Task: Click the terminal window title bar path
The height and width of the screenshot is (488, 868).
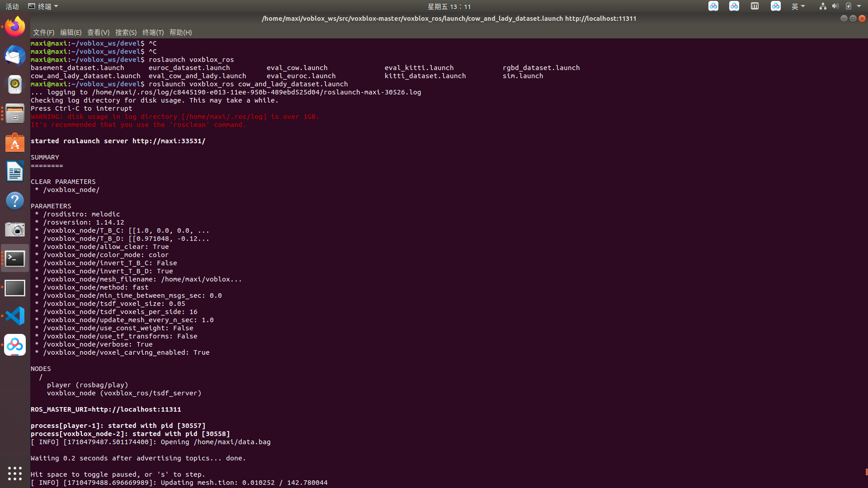Action: point(449,19)
